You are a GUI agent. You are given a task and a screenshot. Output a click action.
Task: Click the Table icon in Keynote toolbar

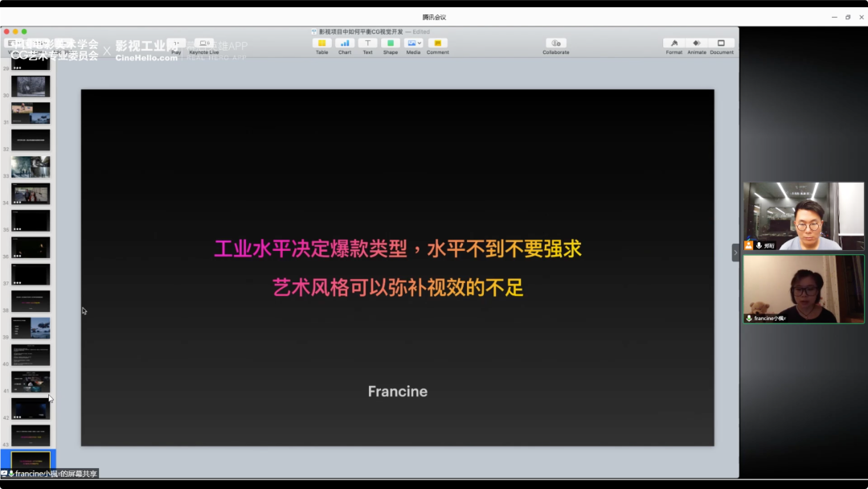(321, 43)
